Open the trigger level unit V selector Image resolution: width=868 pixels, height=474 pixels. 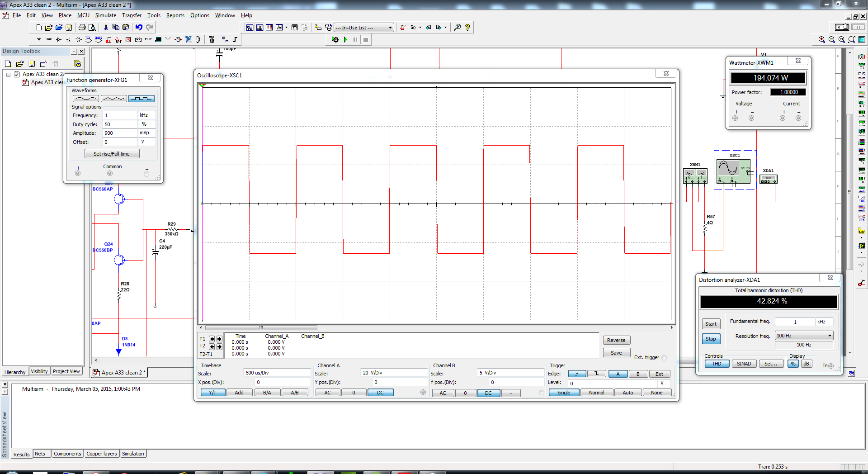tap(663, 383)
